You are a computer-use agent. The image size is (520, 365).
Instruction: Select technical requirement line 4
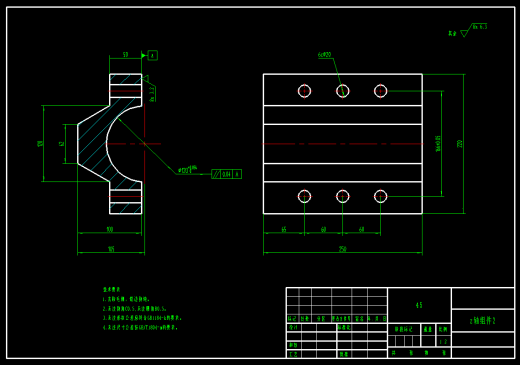click(x=140, y=327)
